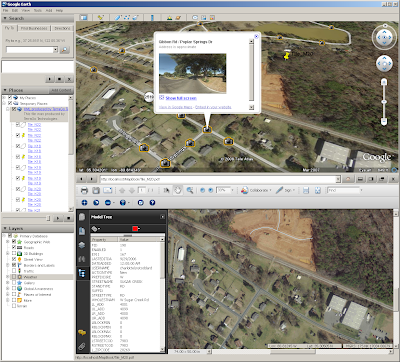
Task: Open the Edit menu
Action: tap(15, 11)
